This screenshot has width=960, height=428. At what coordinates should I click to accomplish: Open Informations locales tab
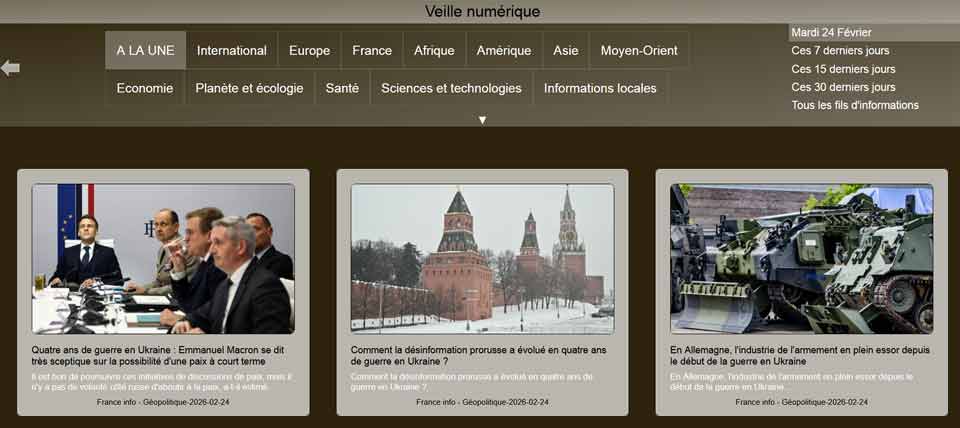point(600,88)
